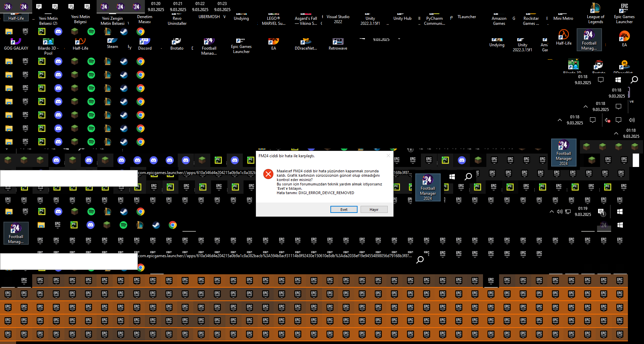Image resolution: width=644 pixels, height=344 pixels.
Task: Open the desktop shortcut labeled Discord
Action: point(145,45)
